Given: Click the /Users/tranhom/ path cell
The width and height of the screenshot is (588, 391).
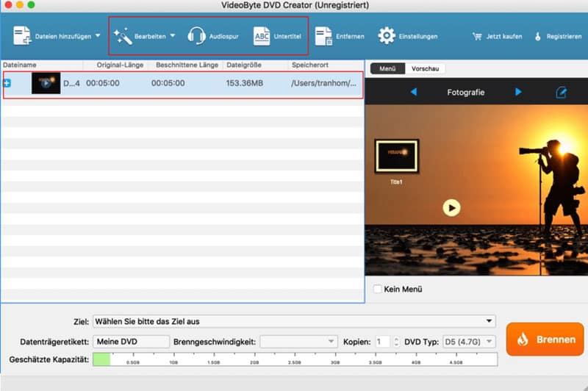Looking at the screenshot, I should coord(323,83).
